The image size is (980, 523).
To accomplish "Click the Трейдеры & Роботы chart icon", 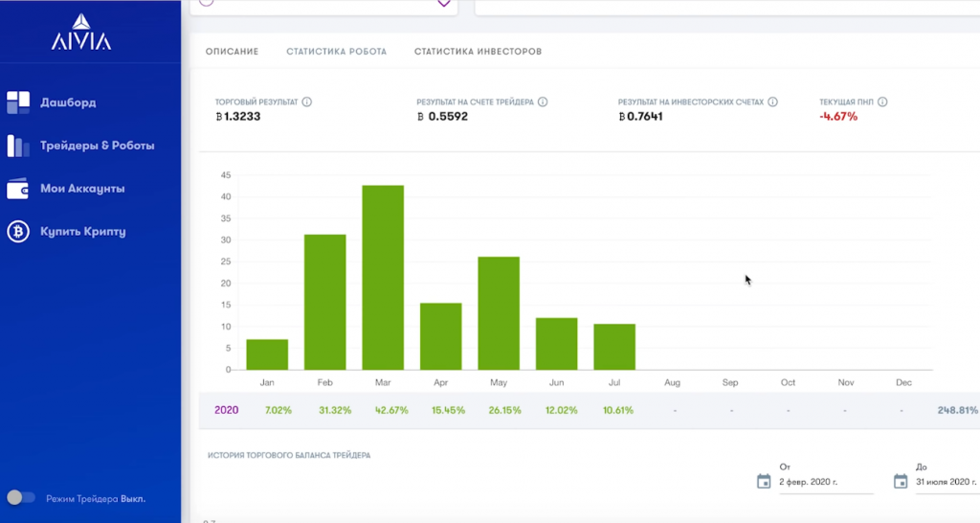I will tap(19, 146).
